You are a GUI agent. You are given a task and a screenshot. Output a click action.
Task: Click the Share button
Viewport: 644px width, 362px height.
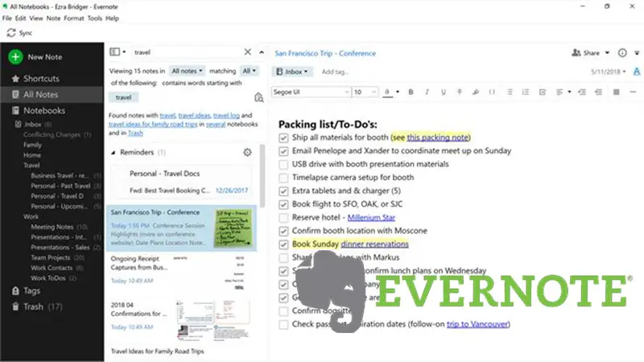click(586, 53)
